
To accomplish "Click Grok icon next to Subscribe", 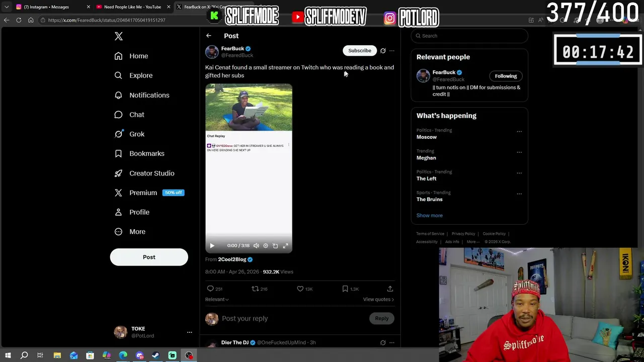I will [383, 51].
